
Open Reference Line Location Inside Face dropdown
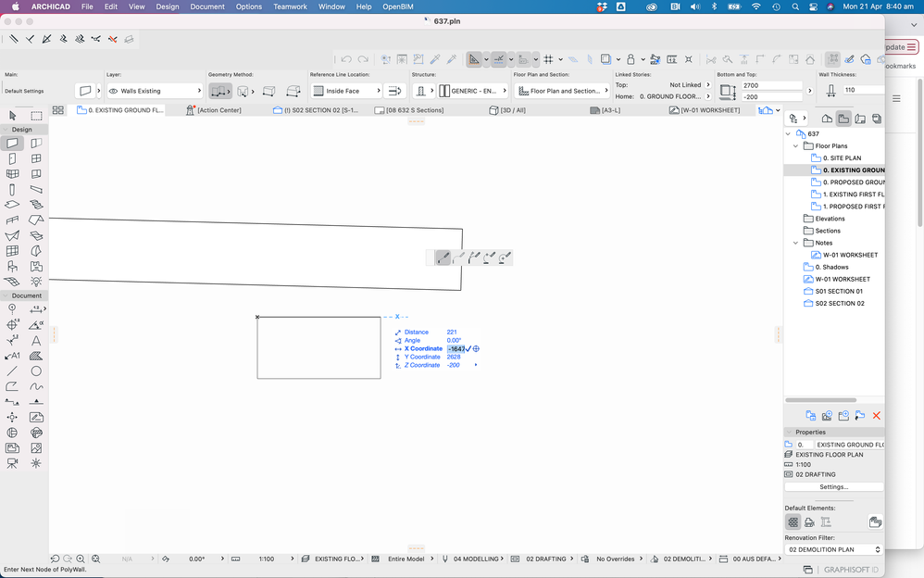click(346, 91)
